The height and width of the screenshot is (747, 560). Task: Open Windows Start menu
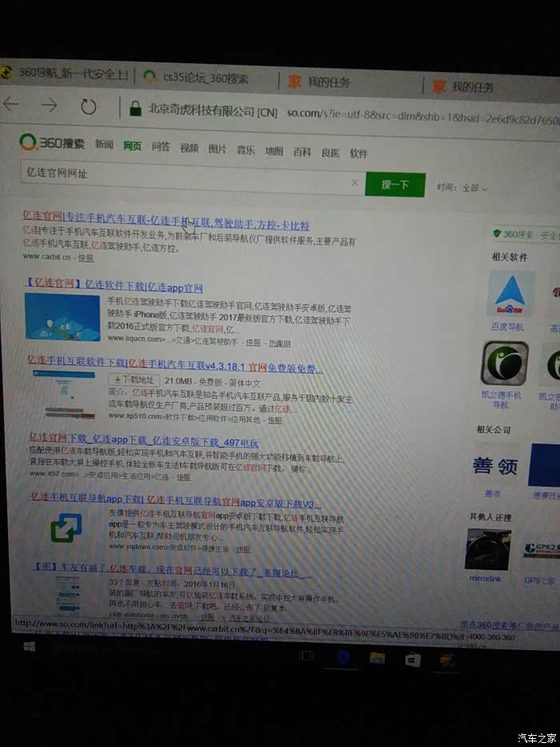tap(29, 646)
